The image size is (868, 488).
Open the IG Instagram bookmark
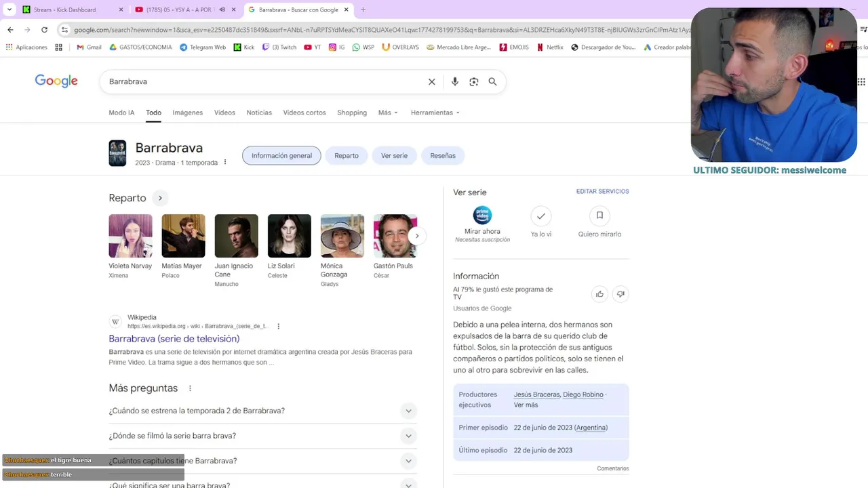coord(337,47)
